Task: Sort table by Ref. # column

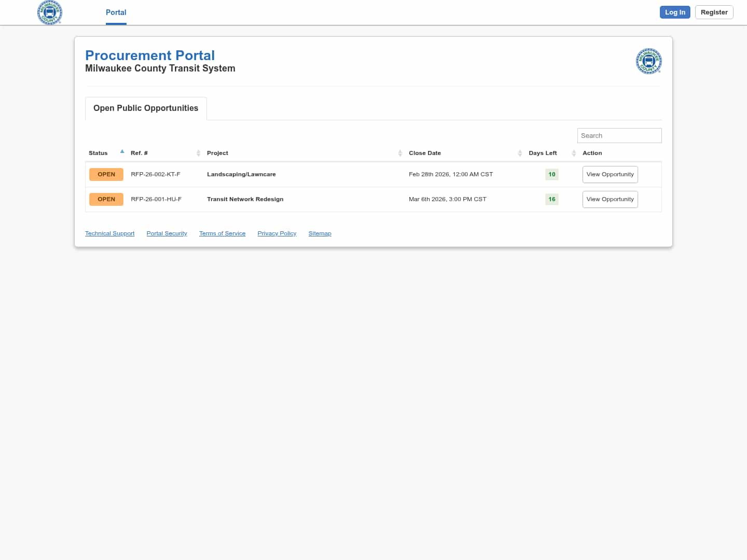Action: click(x=139, y=153)
